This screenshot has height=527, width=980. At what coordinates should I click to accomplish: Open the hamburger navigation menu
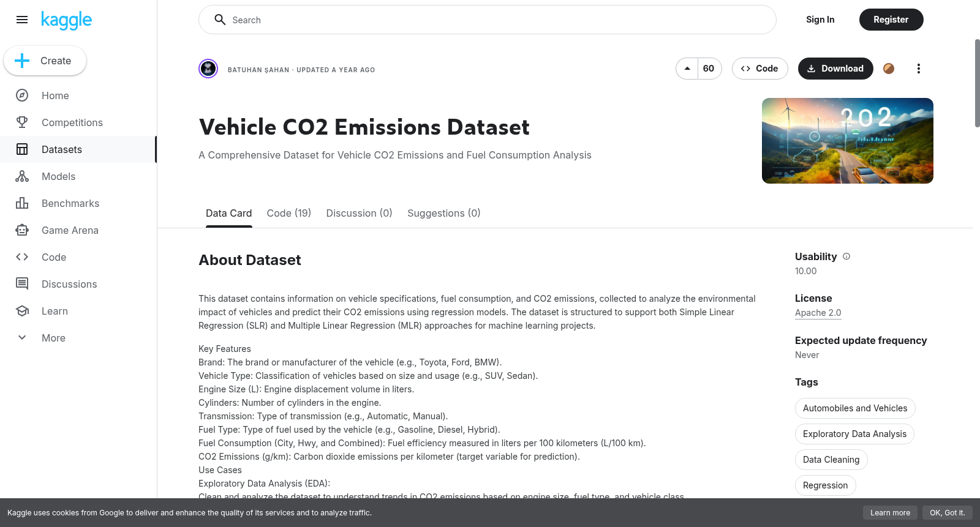[22, 20]
